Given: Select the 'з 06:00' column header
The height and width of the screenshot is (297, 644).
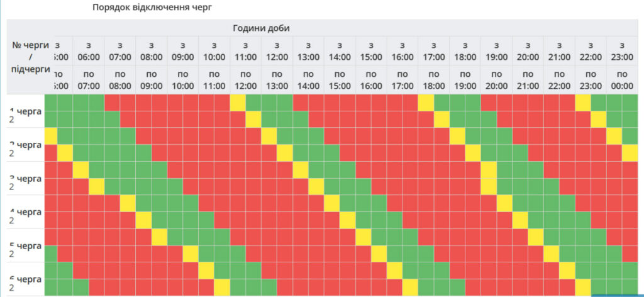Looking at the screenshot, I should click(x=89, y=50).
